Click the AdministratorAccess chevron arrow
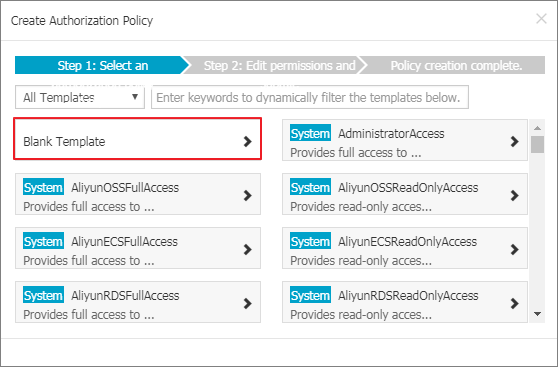558x367 pixels. pos(514,141)
